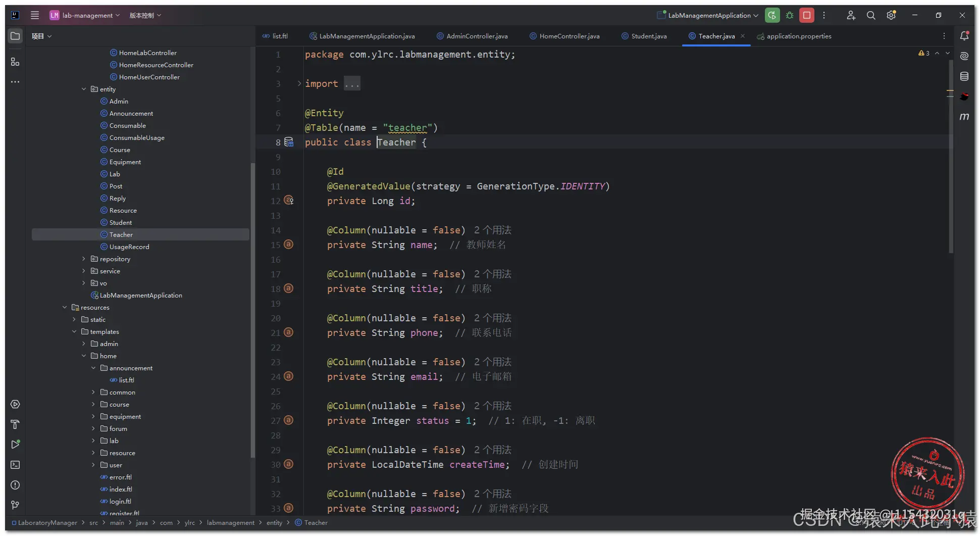Open the Maven tool window
The width and height of the screenshot is (980, 536).
tap(964, 117)
